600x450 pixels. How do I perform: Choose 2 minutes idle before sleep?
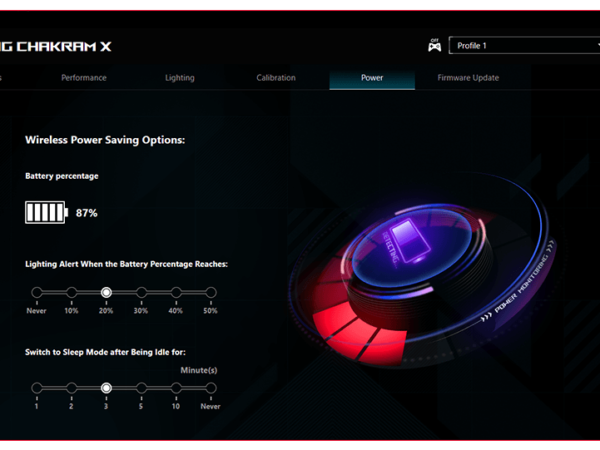pyautogui.click(x=72, y=388)
